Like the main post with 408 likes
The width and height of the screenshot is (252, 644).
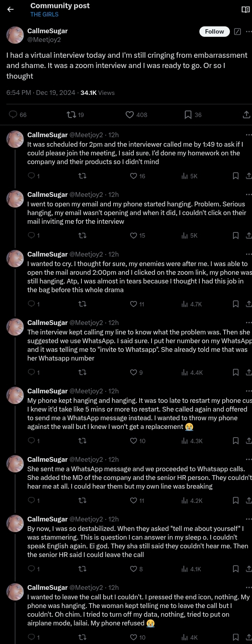pyautogui.click(x=130, y=115)
